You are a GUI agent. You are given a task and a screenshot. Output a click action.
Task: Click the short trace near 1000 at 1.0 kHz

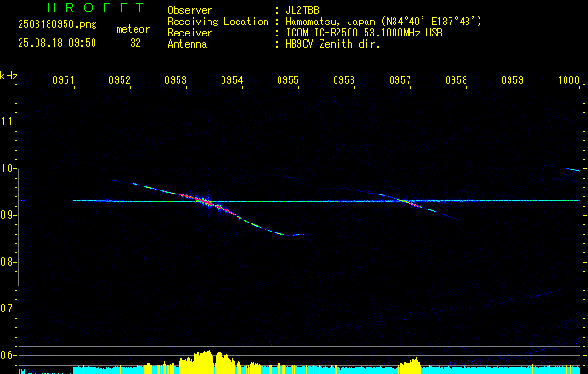572,170
